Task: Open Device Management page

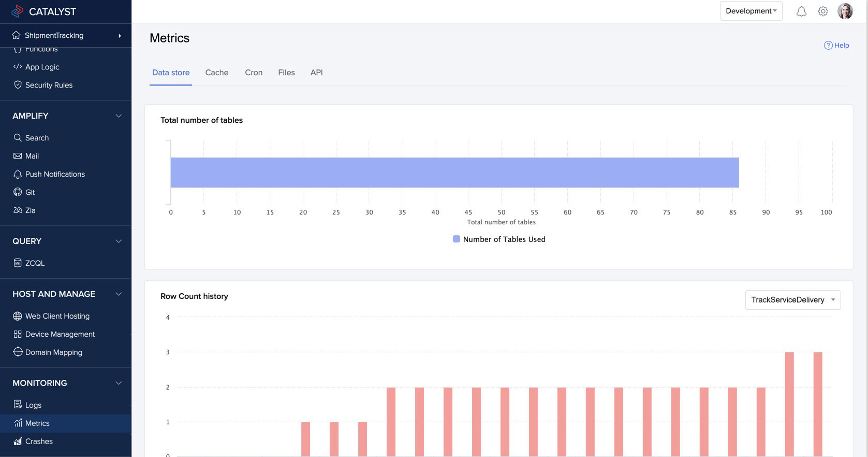Action: 60,334
